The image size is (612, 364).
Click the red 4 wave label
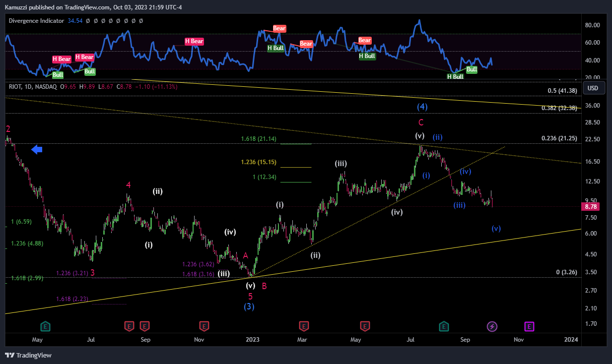pyautogui.click(x=128, y=185)
